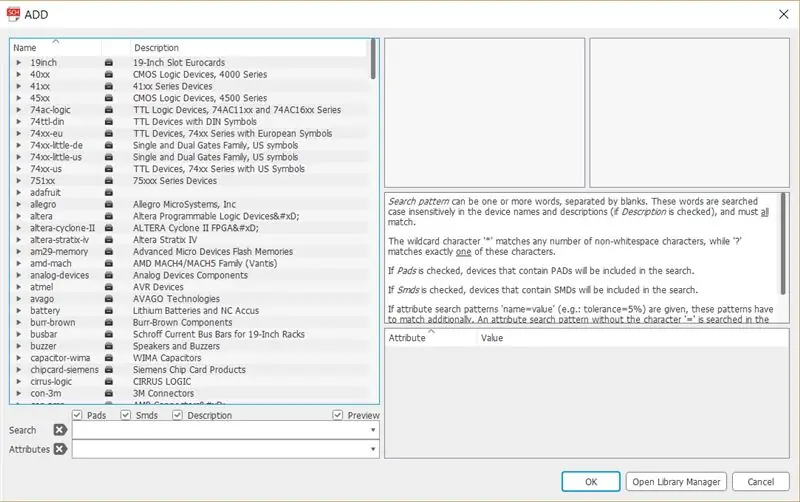Click the library icon in the 45xx row

coord(109,98)
